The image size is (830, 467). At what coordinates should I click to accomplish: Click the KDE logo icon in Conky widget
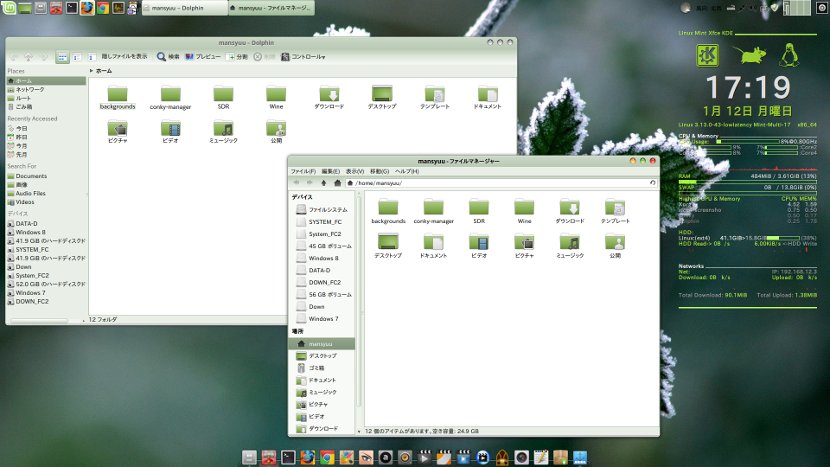(x=707, y=55)
